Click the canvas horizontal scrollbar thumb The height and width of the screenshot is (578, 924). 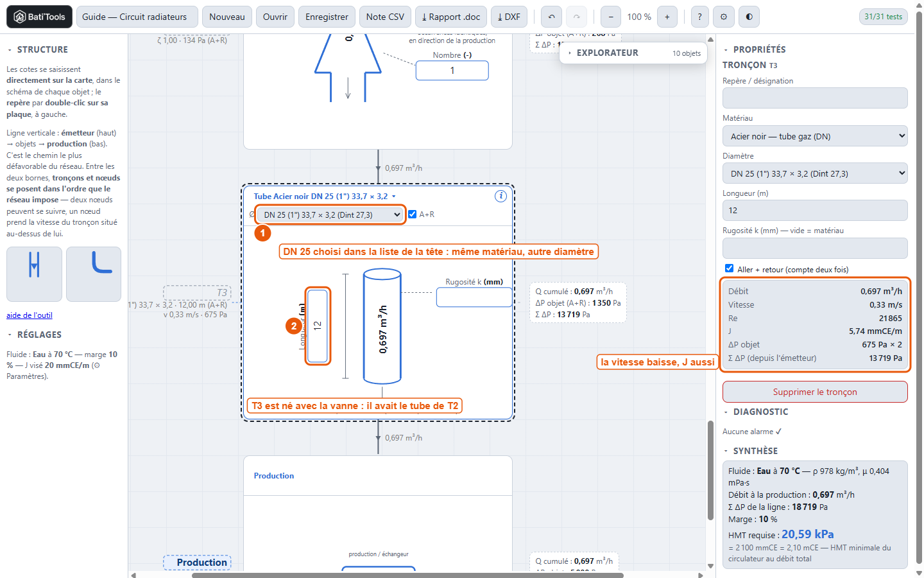tap(407, 575)
